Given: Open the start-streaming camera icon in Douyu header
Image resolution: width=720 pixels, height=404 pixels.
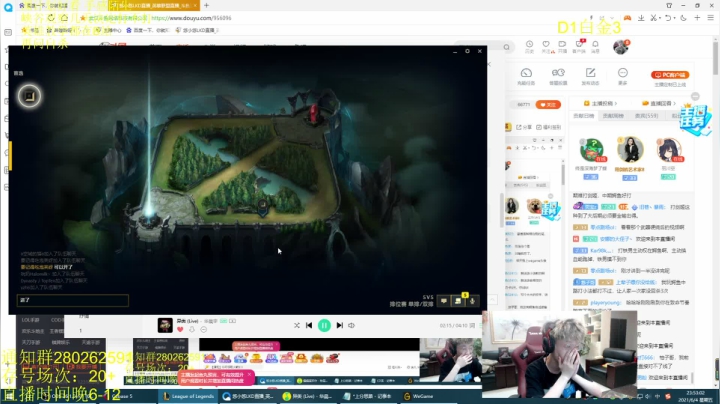Looking at the screenshot, I should [x=562, y=46].
